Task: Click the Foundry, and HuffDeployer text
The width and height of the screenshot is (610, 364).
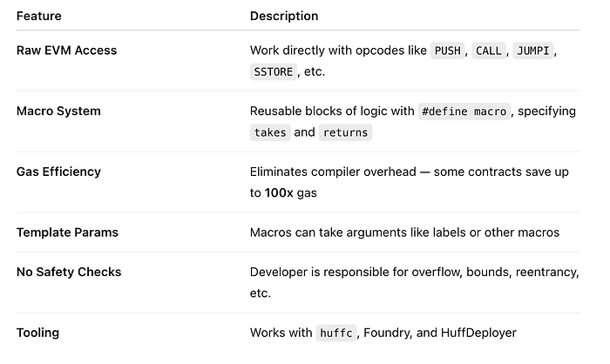Action: [x=440, y=333]
